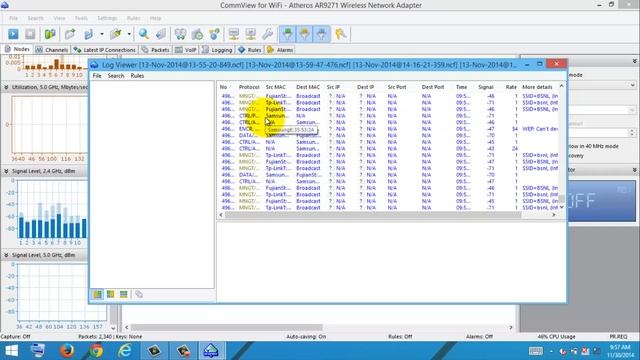
Task: Sort packets by Rate column header
Action: point(511,87)
